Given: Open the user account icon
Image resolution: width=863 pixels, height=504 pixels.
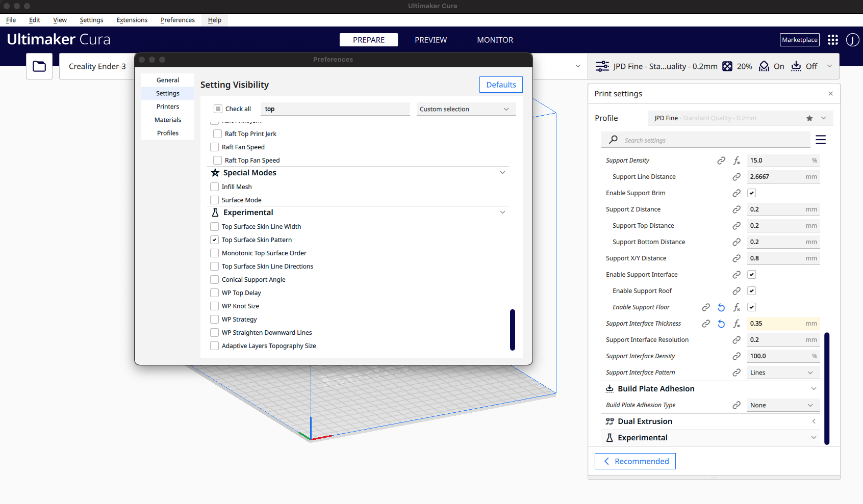Looking at the screenshot, I should click(x=853, y=40).
